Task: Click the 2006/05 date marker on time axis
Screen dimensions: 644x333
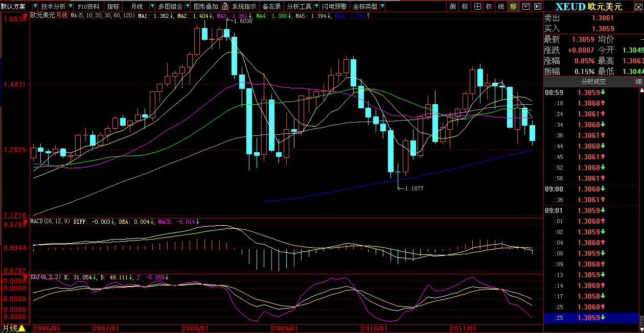Action: (x=47, y=328)
